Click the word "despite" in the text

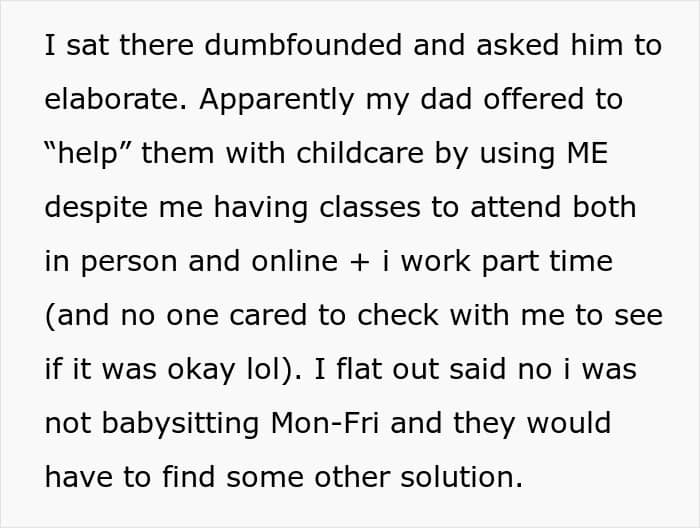96,209
